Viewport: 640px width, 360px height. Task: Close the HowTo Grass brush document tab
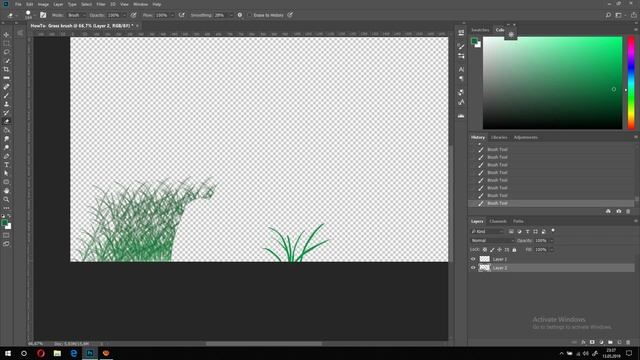coord(138,26)
